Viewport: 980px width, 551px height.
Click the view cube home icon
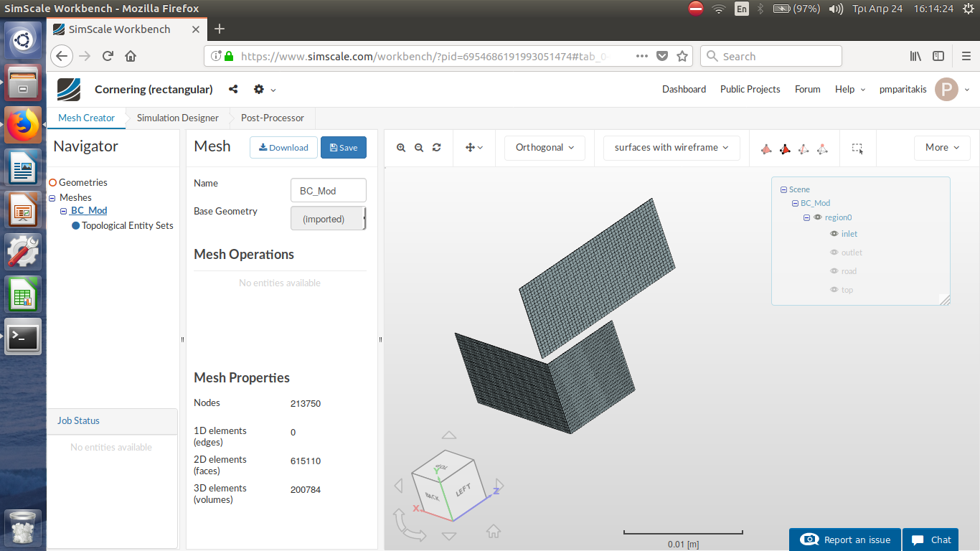tap(494, 532)
